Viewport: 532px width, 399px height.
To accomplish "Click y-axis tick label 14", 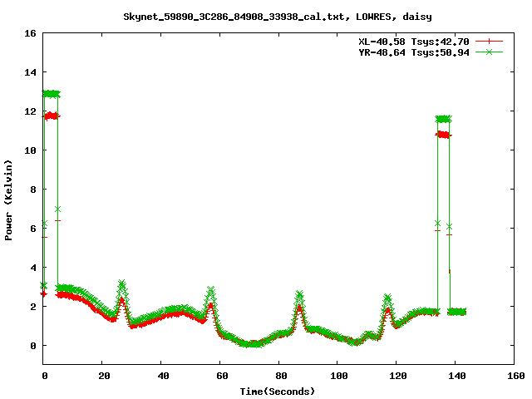I will (30, 72).
